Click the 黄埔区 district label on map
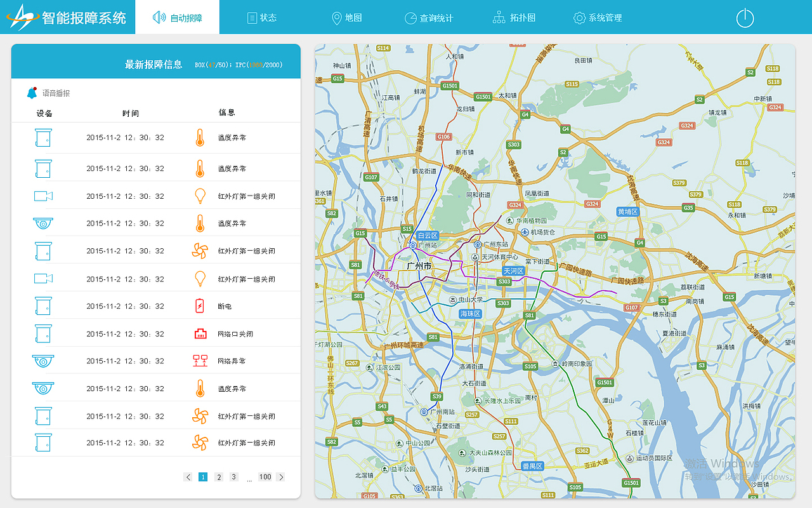 click(628, 211)
